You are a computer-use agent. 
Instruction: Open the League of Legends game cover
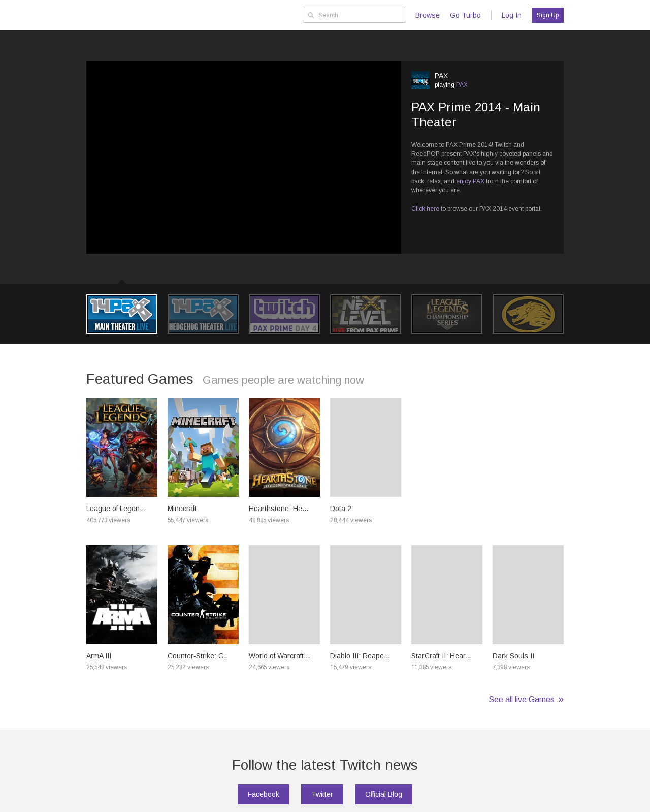click(122, 447)
